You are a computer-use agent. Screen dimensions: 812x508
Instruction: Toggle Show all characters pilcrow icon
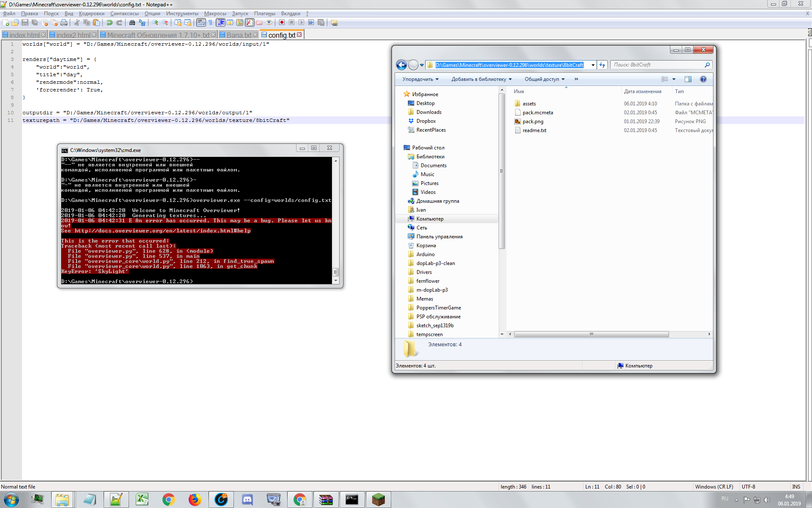tap(210, 22)
